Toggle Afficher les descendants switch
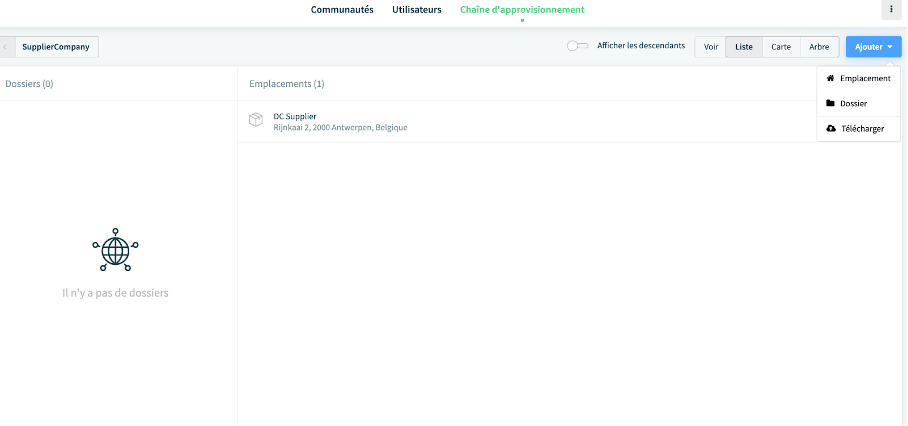Screen dimensions: 908x426 (x=577, y=46)
